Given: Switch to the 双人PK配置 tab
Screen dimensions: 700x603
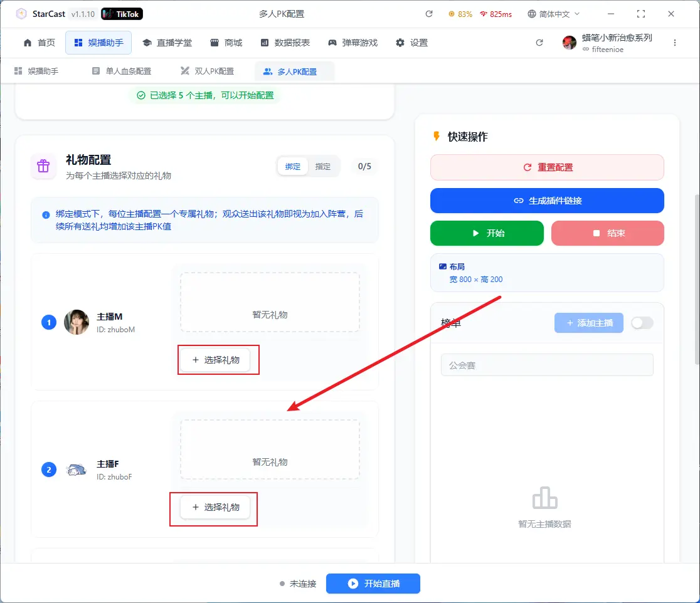Looking at the screenshot, I should click(x=207, y=71).
